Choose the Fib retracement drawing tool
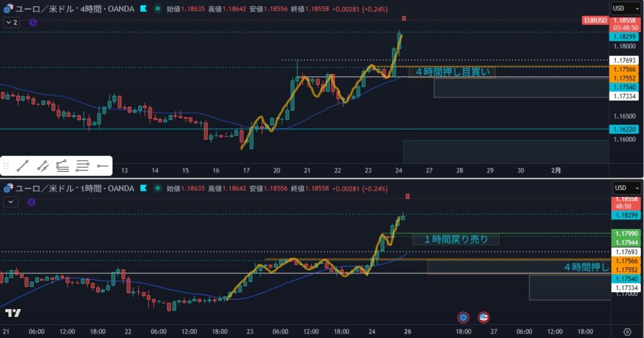 (x=62, y=166)
